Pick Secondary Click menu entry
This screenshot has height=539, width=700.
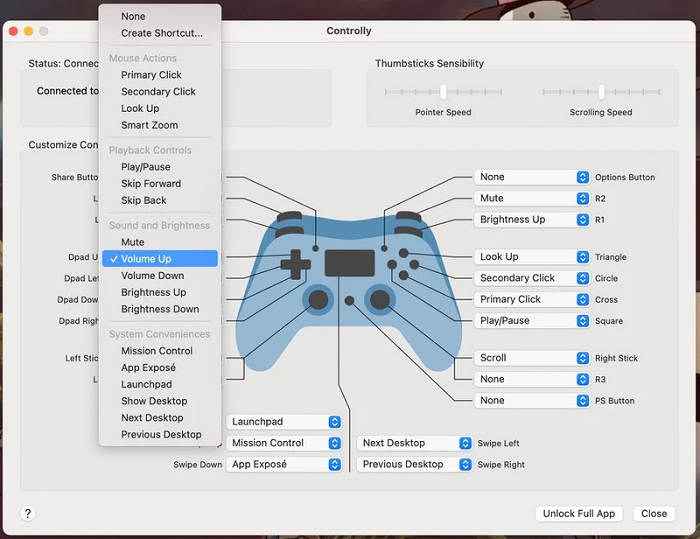(160, 92)
